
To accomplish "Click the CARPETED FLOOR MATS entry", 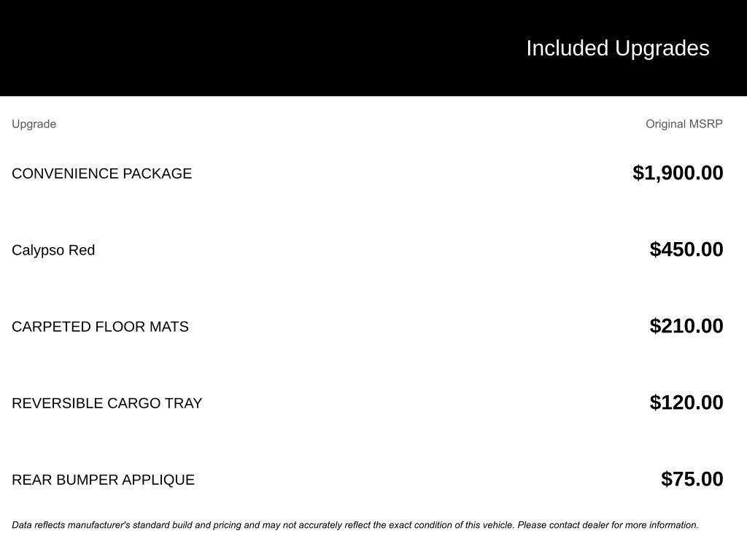I will point(100,327).
